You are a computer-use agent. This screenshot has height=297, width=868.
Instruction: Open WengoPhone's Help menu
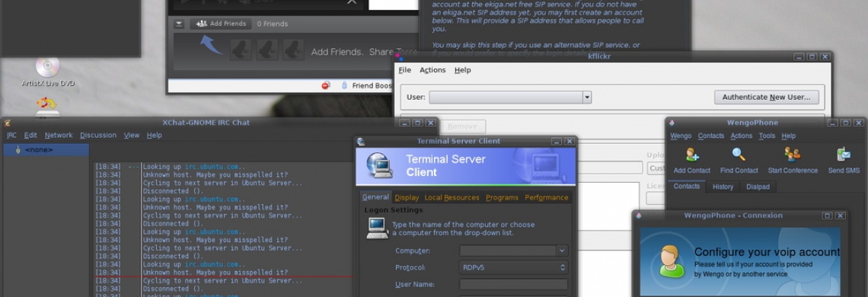point(788,136)
